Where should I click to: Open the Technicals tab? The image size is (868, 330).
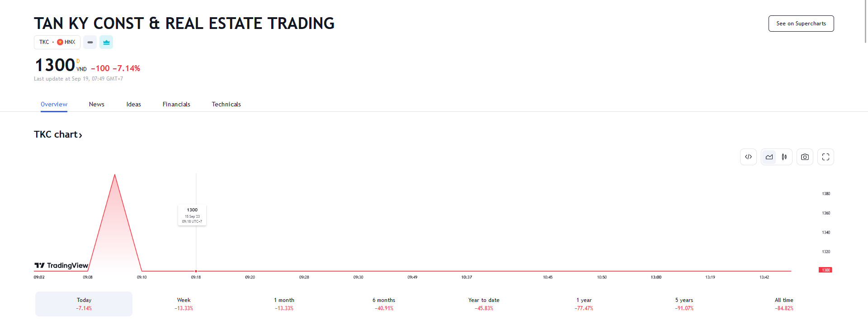(x=226, y=104)
